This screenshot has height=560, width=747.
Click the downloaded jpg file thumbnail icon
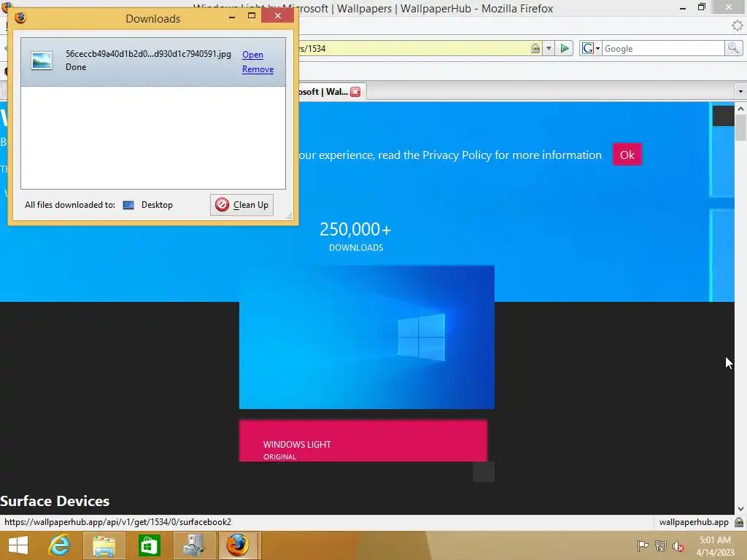[x=42, y=61]
